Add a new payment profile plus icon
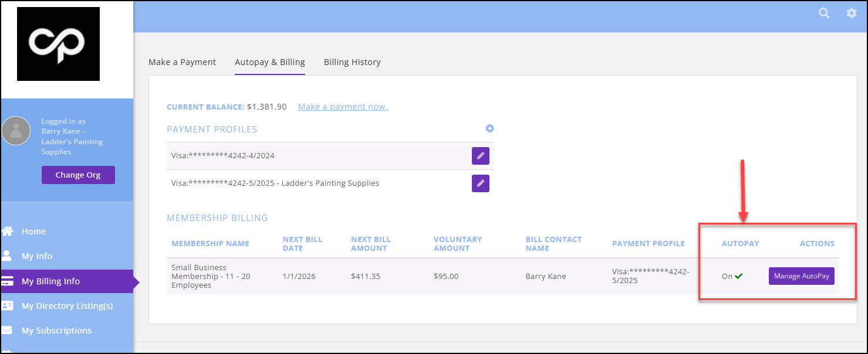Image resolution: width=868 pixels, height=354 pixels. (x=489, y=129)
